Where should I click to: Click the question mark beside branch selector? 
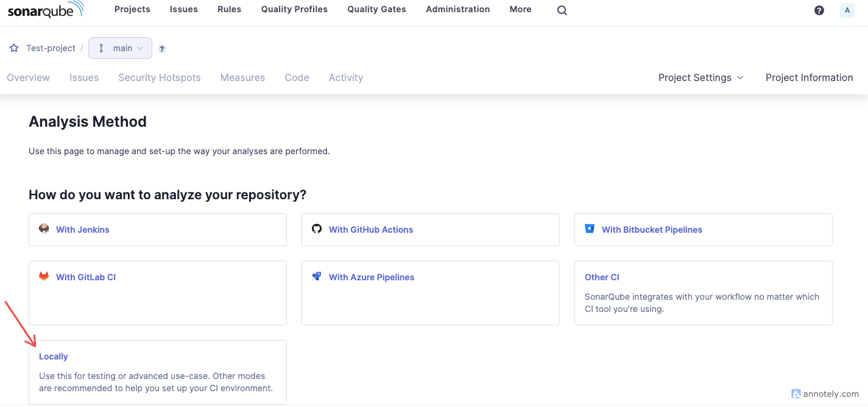[x=161, y=48]
